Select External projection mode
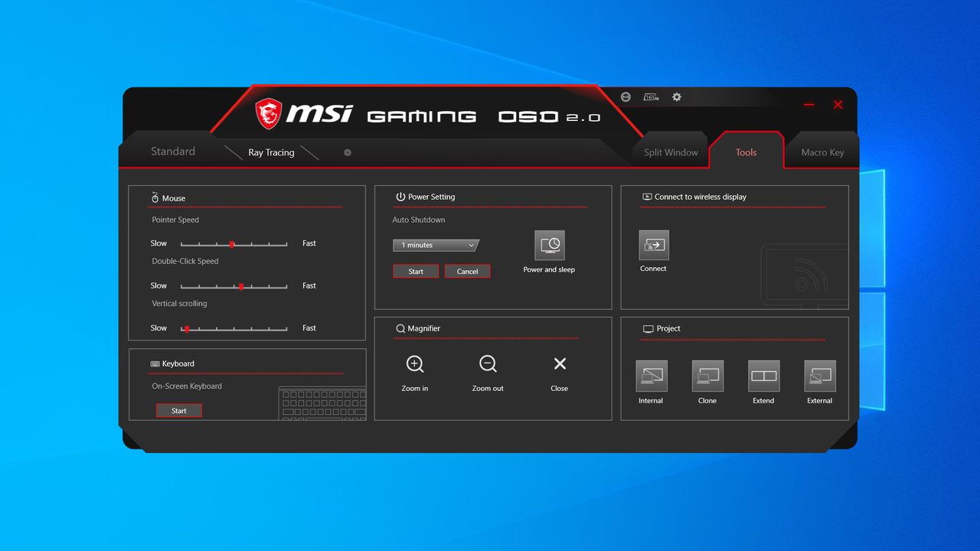Viewport: 980px width, 551px height. tap(819, 376)
